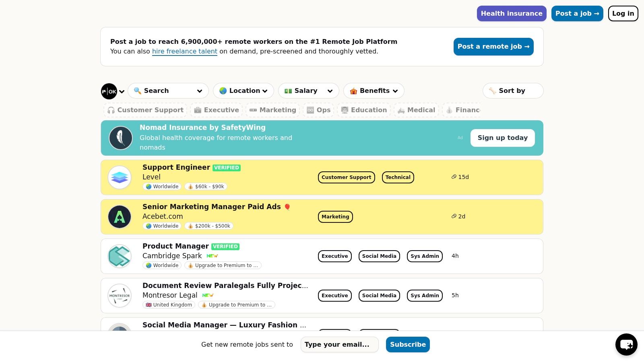The width and height of the screenshot is (644, 362).
Task: Click the Sys Admin tag on Product Manager
Action: coord(425,256)
